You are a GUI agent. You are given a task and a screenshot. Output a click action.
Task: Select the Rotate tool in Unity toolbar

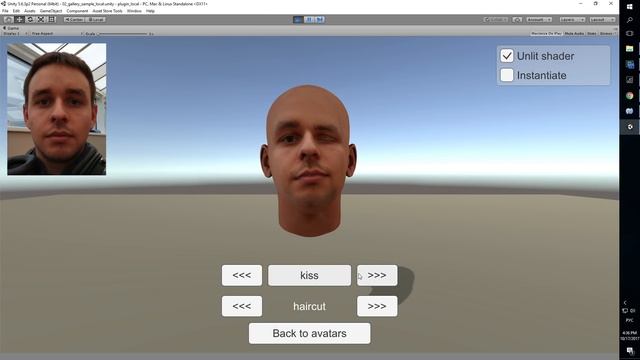30,20
